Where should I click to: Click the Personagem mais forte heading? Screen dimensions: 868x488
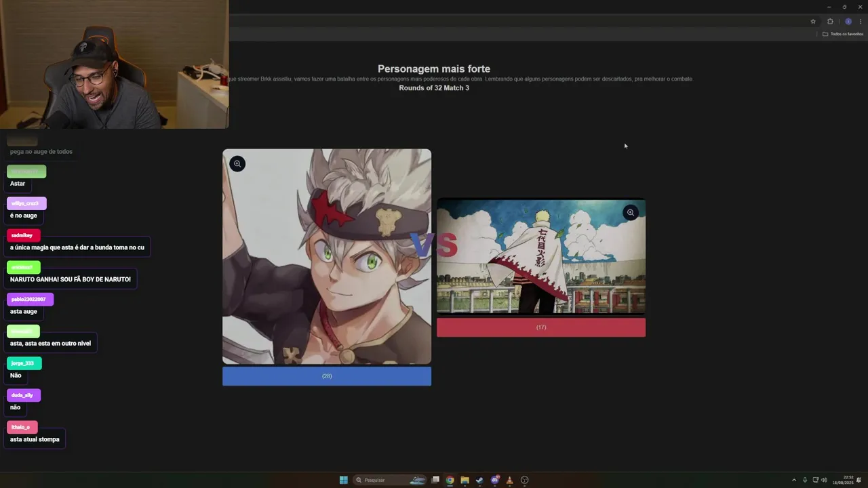coord(434,68)
